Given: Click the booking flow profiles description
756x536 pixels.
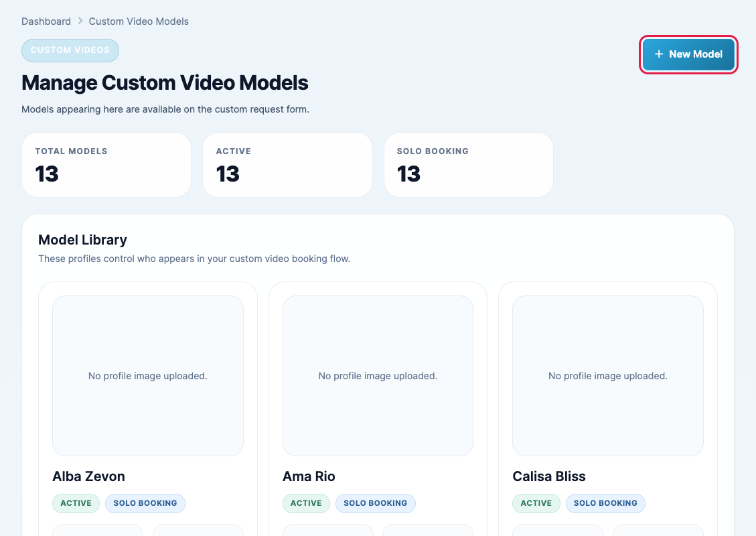Looking at the screenshot, I should pos(194,259).
